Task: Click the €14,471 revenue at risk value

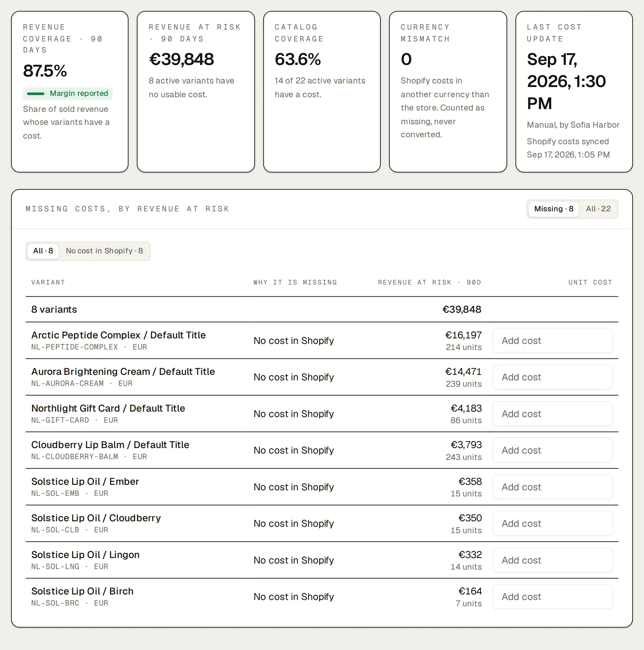Action: (x=463, y=372)
